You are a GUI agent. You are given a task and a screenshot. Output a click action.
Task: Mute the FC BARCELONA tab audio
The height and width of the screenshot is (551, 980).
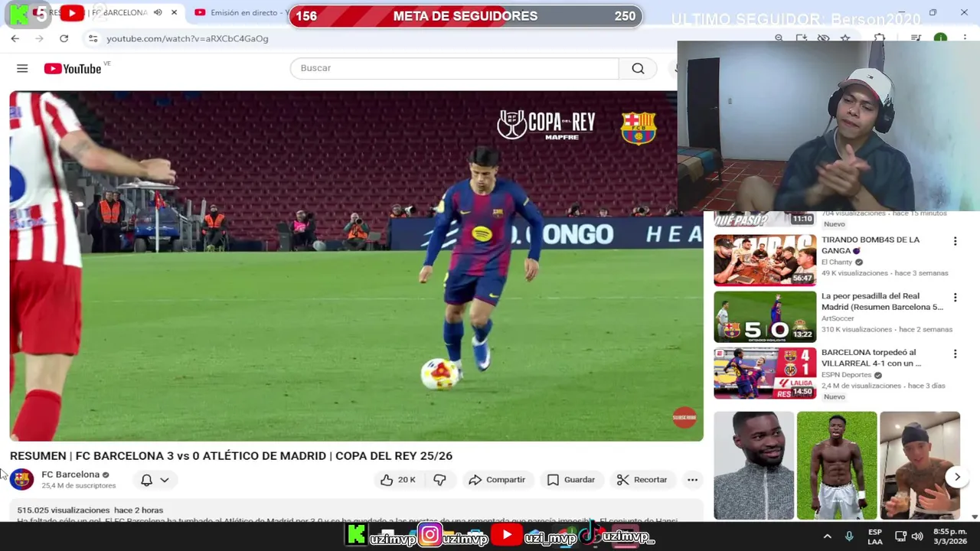coord(158,13)
